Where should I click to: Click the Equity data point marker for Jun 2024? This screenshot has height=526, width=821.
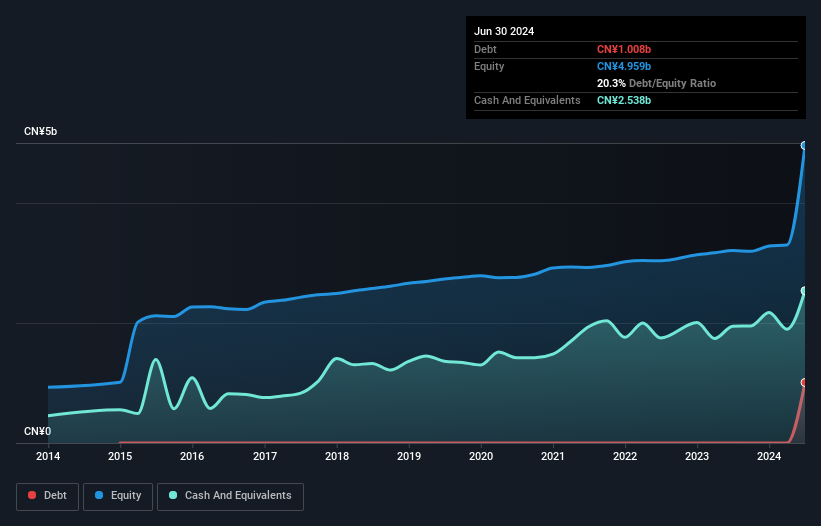tap(804, 146)
